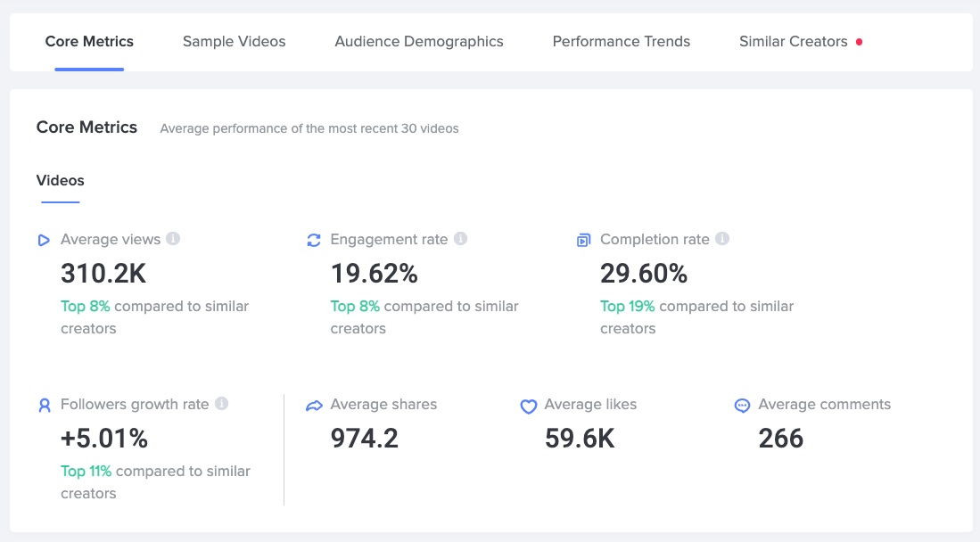This screenshot has height=542, width=980.
Task: Click the Average comments bubble icon
Action: point(742,406)
